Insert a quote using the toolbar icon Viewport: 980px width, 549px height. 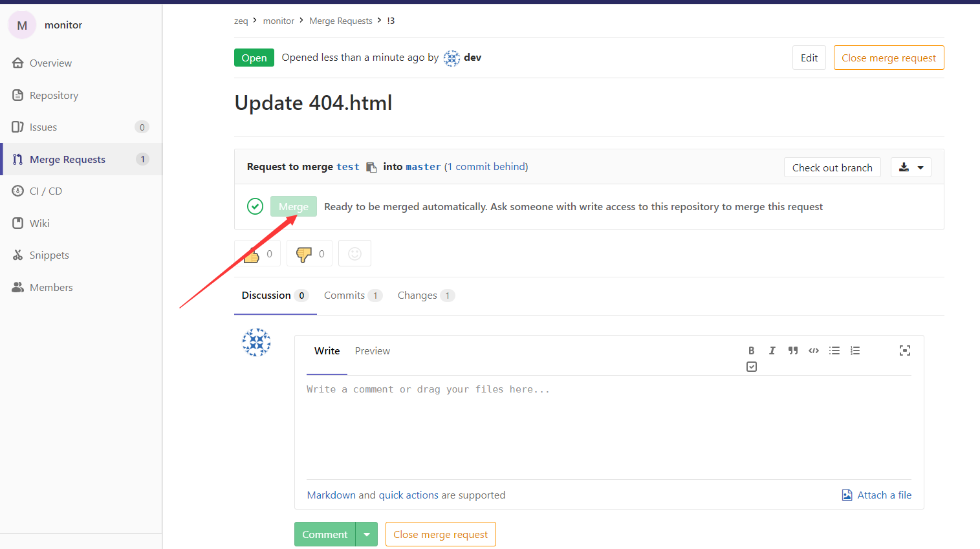pos(792,350)
